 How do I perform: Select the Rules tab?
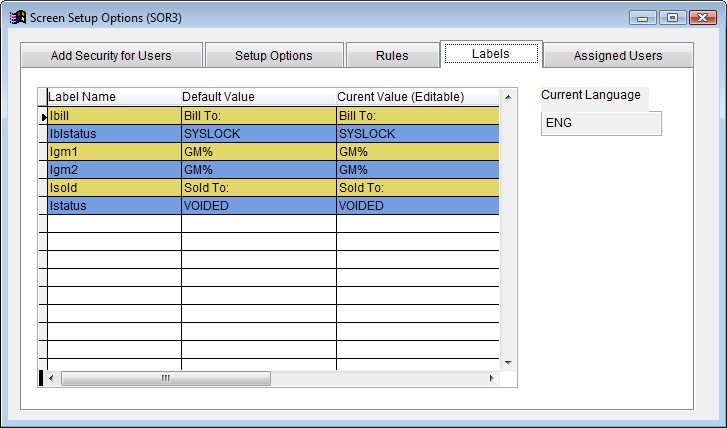pos(391,56)
